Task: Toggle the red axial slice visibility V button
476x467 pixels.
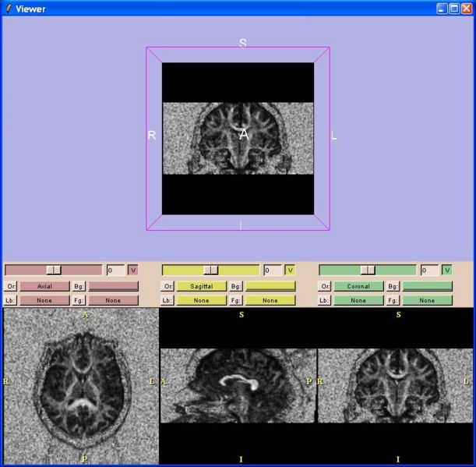Action: pyautogui.click(x=132, y=271)
